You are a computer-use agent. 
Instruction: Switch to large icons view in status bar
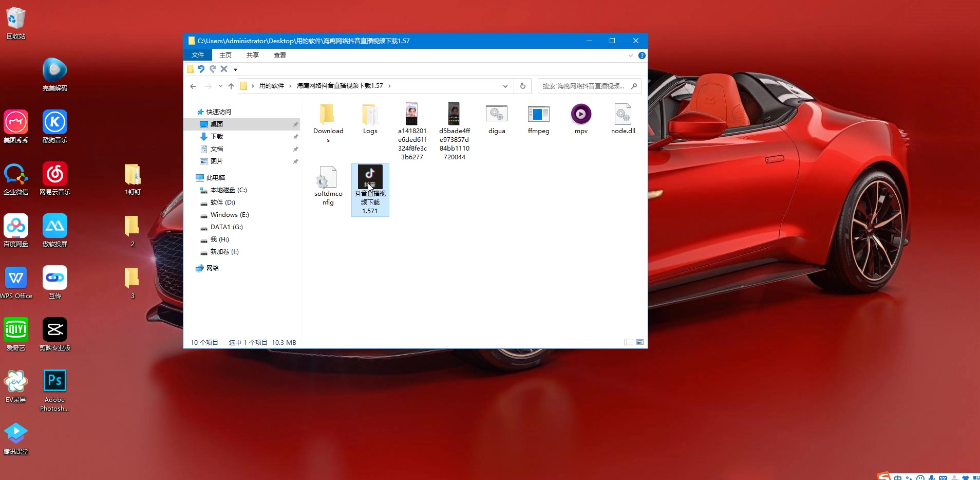tap(640, 342)
